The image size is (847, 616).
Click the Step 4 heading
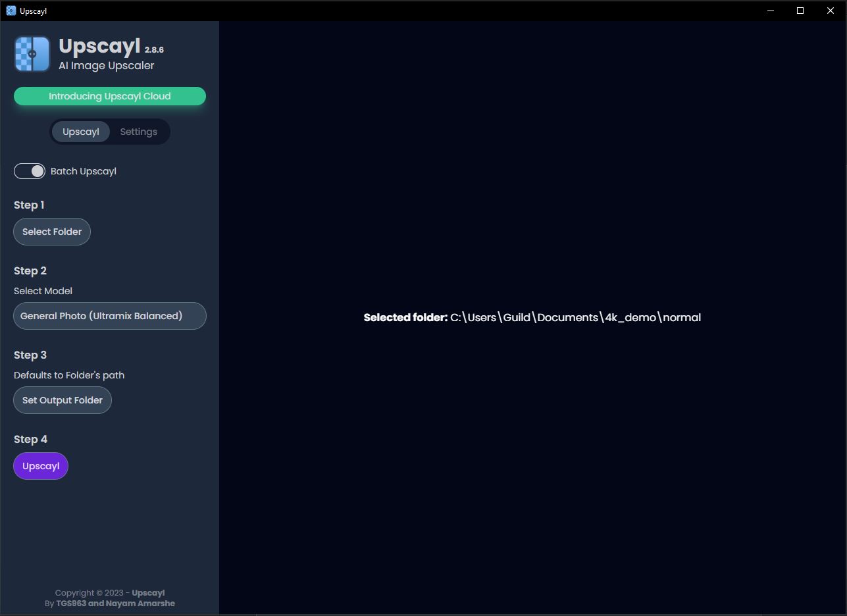coord(31,440)
